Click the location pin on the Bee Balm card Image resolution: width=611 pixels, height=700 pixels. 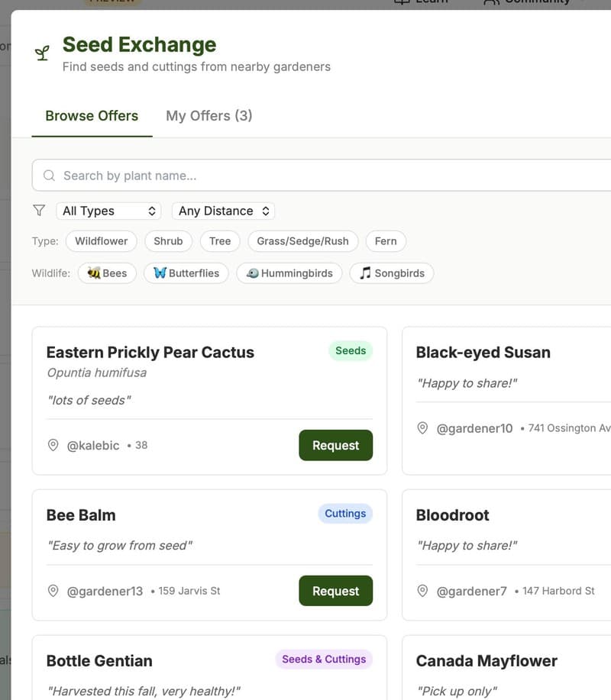[53, 590]
